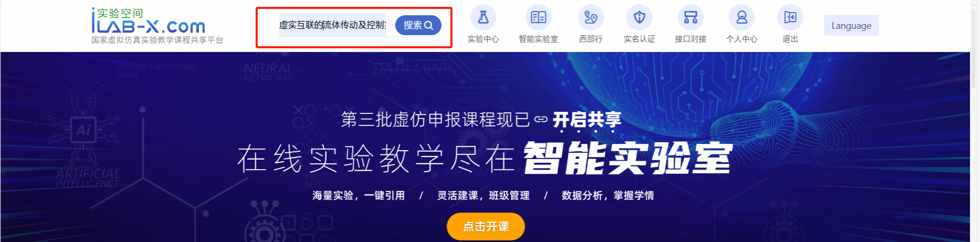Click the page's vertical scrollbar
Image resolution: width=980 pixels, height=242 pixels.
click(x=974, y=121)
